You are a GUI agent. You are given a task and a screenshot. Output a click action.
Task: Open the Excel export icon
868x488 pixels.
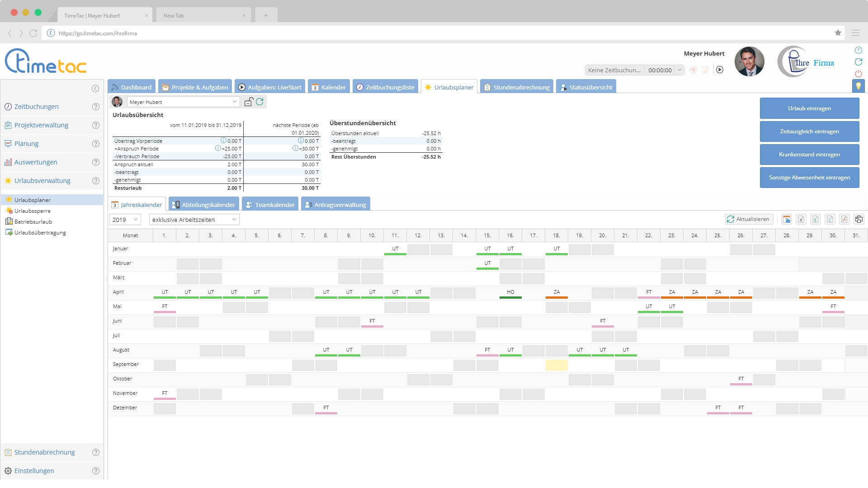[x=801, y=219]
